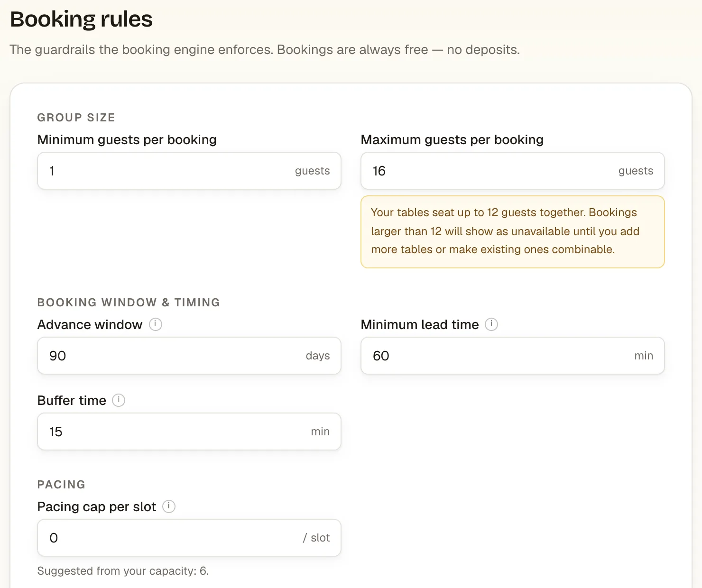Select the 'Buffer time' label text
Viewport: 702px width, 588px height.
coord(72,400)
